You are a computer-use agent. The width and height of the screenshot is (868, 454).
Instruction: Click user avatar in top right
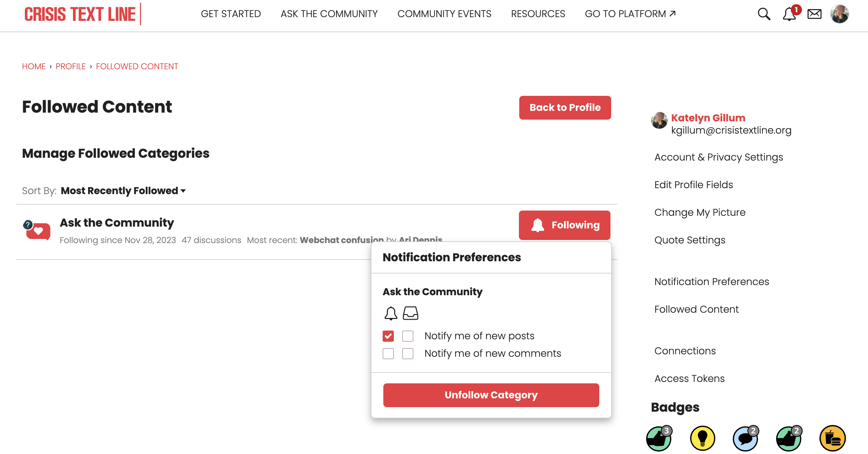tap(840, 14)
